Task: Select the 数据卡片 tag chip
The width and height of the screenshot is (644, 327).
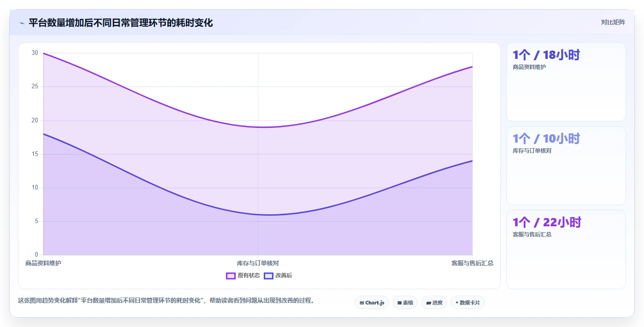Action: [x=468, y=303]
